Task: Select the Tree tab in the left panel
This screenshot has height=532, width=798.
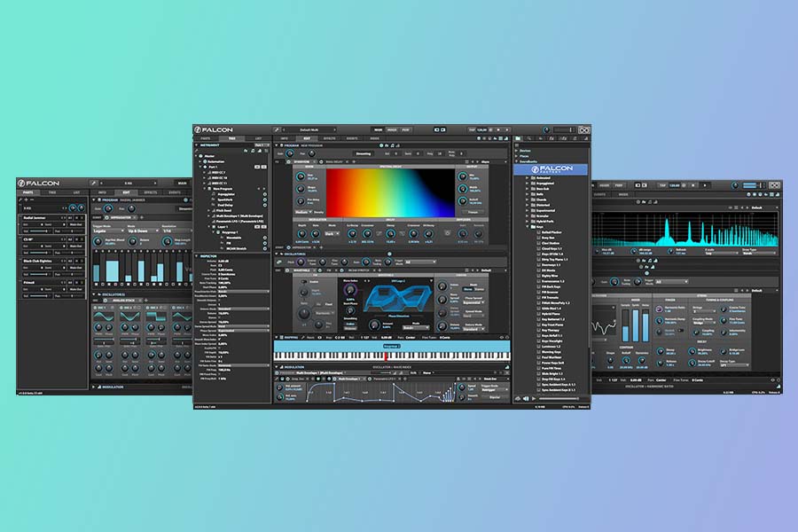Action: pos(52,192)
